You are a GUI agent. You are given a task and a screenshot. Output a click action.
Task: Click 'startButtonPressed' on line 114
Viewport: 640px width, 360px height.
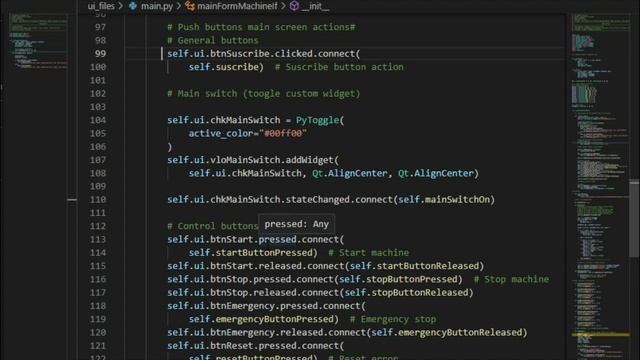[264, 253]
